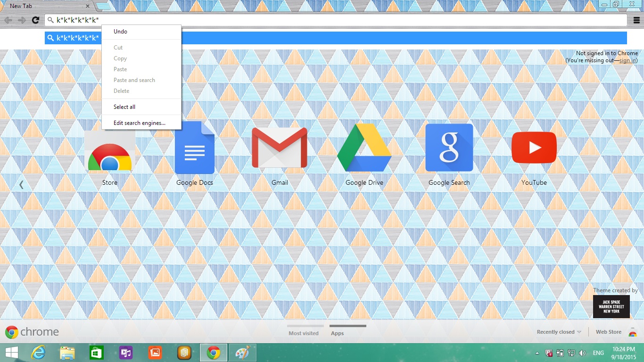Choose Select all in the context menu

141,107
